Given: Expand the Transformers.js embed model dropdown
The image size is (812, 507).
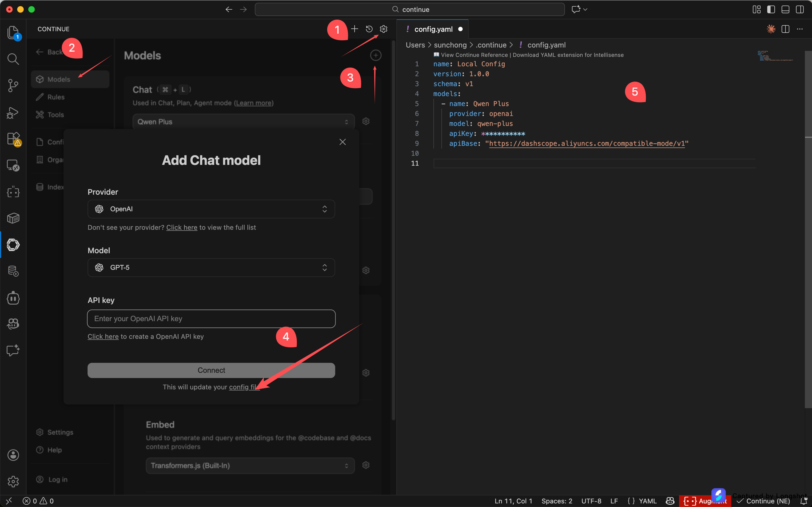Looking at the screenshot, I should tap(250, 465).
